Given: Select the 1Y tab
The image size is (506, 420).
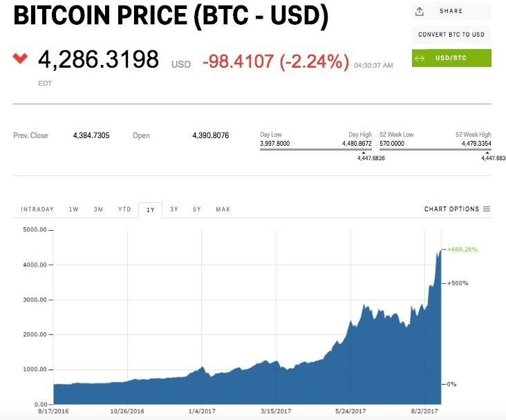Looking at the screenshot, I should pyautogui.click(x=150, y=209).
